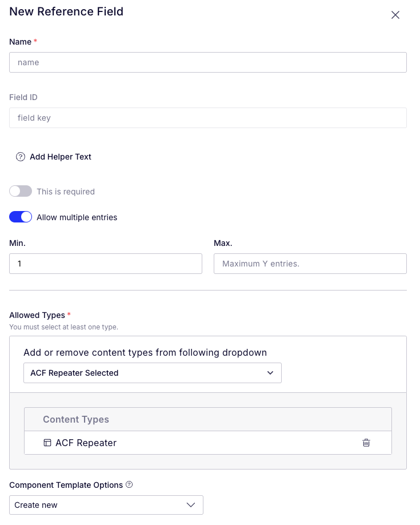The height and width of the screenshot is (525, 420).
Task: Open Component Template Options help icon
Action: tap(129, 484)
